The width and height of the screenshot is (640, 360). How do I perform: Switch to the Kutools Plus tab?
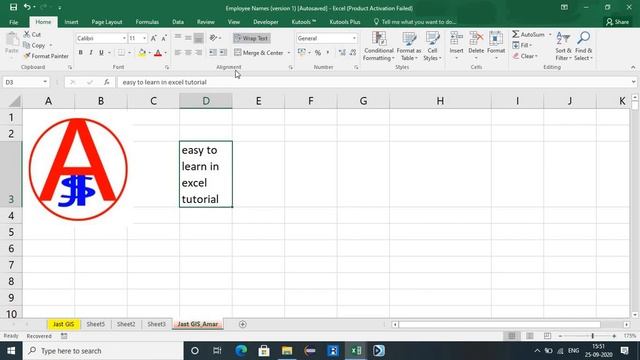point(345,22)
